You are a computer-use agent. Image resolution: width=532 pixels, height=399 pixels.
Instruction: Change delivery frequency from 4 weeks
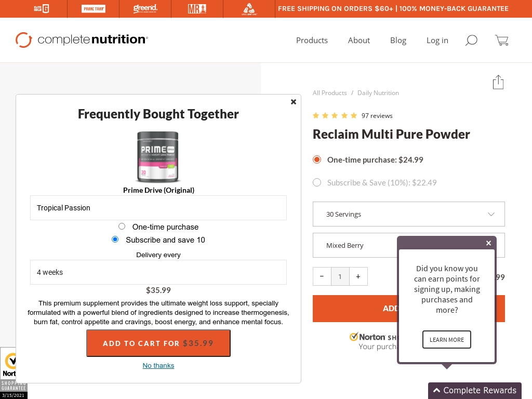coord(158,272)
